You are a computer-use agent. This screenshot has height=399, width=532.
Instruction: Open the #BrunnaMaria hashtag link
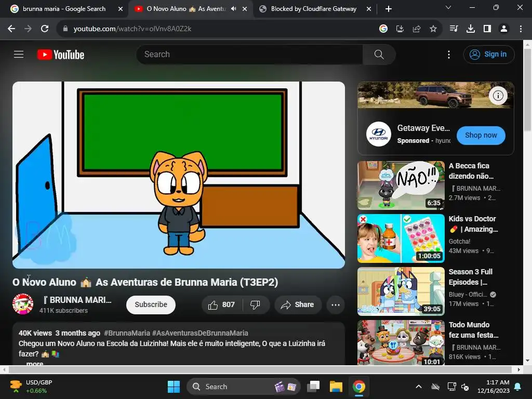pyautogui.click(x=127, y=333)
